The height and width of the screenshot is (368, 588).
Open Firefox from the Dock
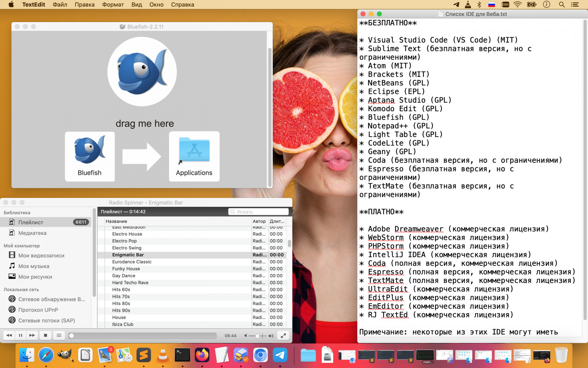pyautogui.click(x=202, y=355)
